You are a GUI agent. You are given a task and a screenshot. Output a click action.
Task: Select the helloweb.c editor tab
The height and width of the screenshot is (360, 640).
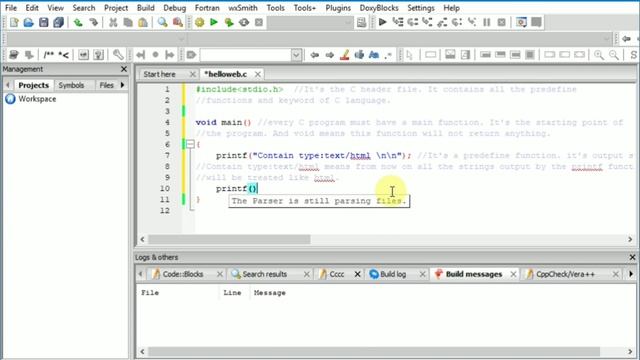(x=225, y=74)
